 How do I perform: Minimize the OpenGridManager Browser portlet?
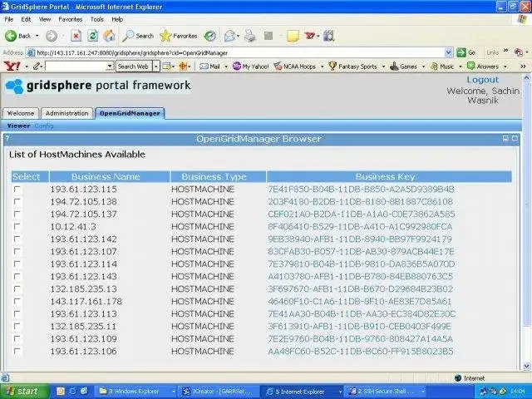pos(505,139)
